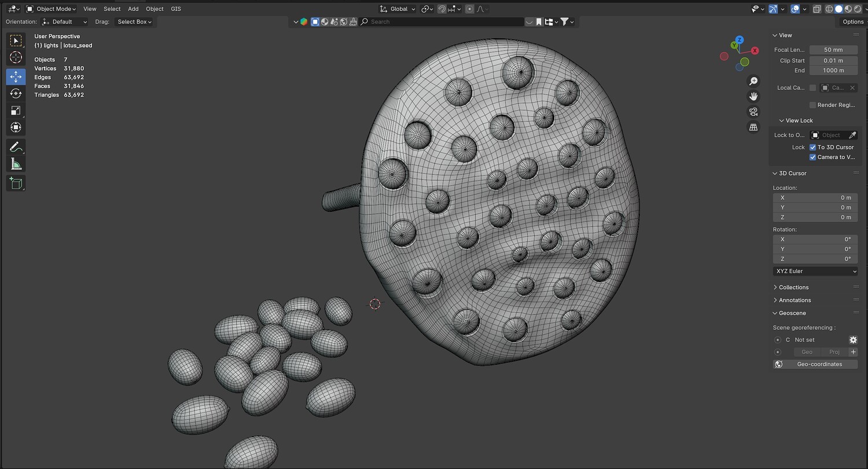Viewport: 868px width, 469px height.
Task: Click the red X axis on gizmo
Action: coord(755,50)
